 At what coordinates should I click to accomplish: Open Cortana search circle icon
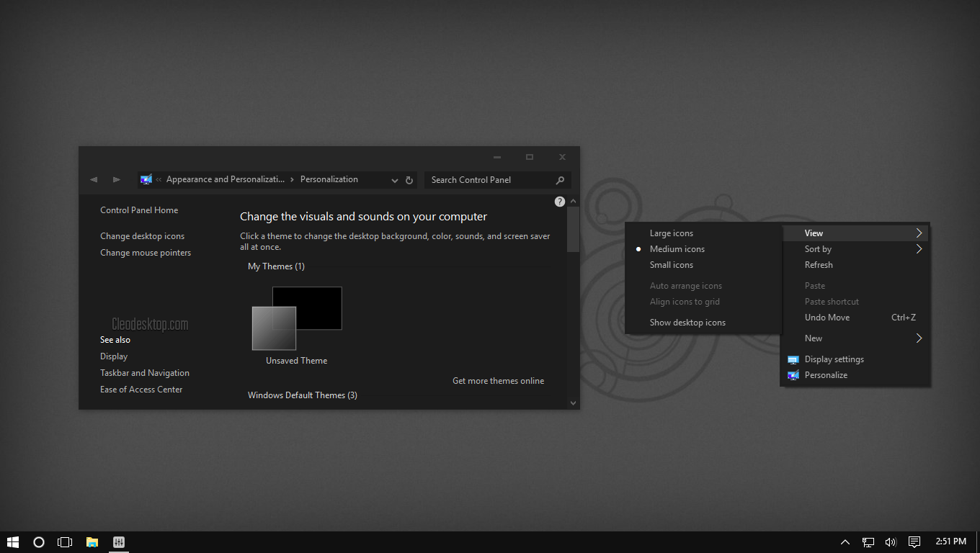[x=39, y=542]
